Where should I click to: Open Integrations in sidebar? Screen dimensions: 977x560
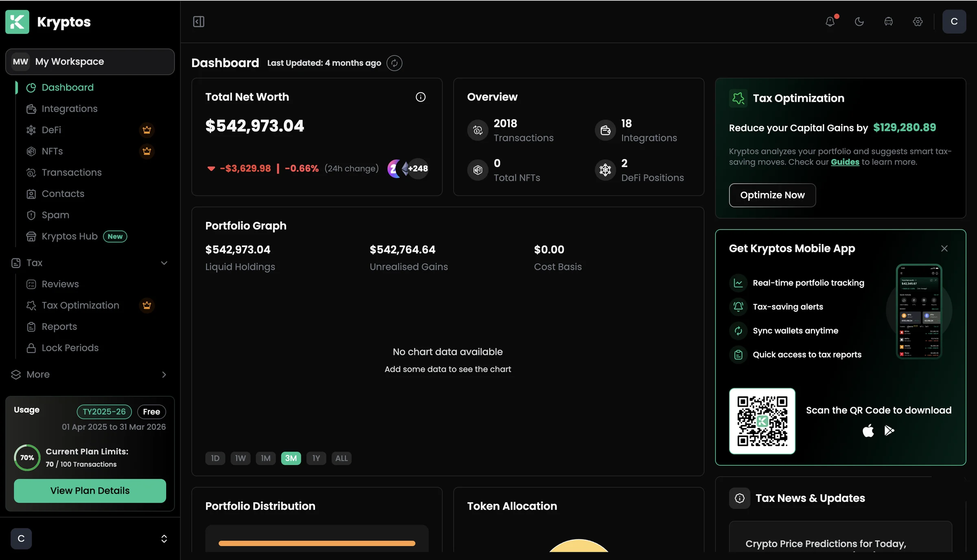pos(69,109)
